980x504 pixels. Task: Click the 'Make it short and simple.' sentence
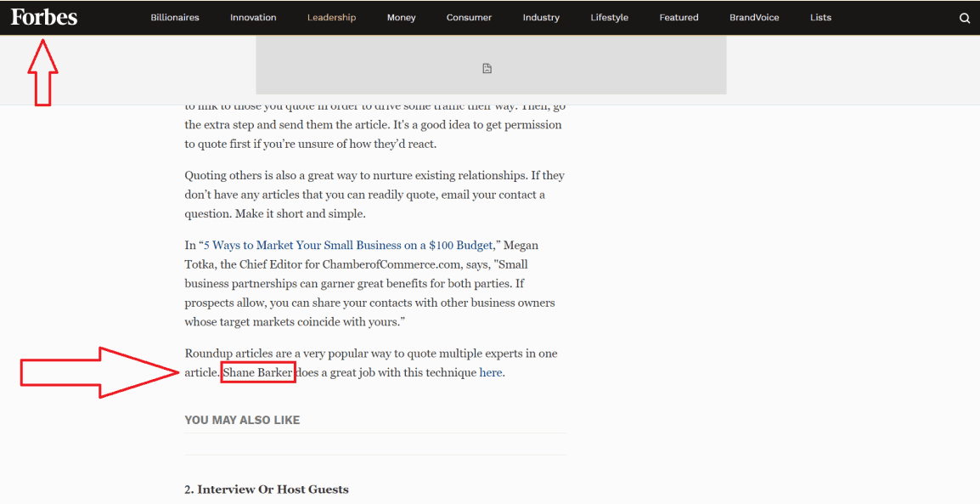click(300, 214)
